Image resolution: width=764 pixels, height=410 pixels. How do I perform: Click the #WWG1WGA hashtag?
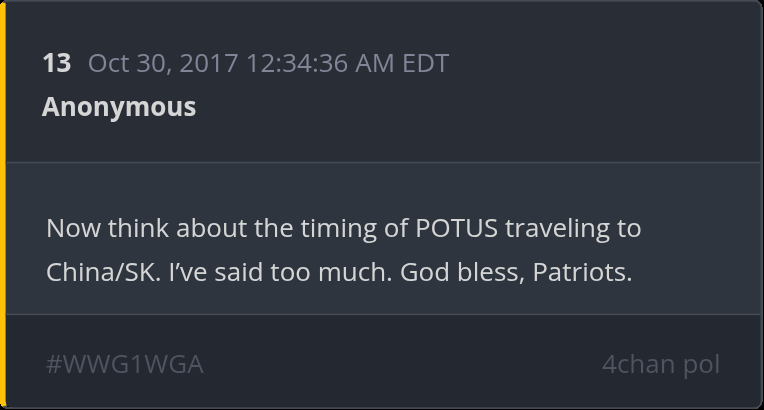point(125,364)
